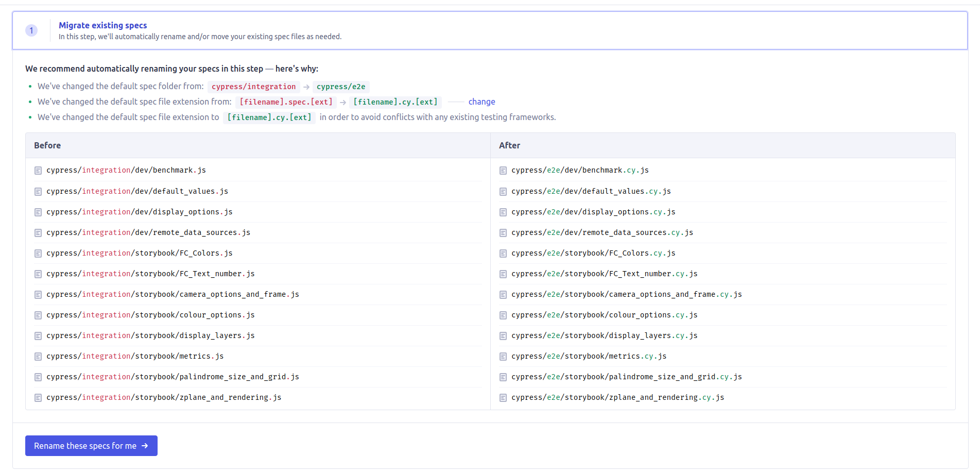Screen dimensions: 980x472
Task: Click file icon beside After e2e/storybook/colour_options.cy.js
Action: pos(503,315)
